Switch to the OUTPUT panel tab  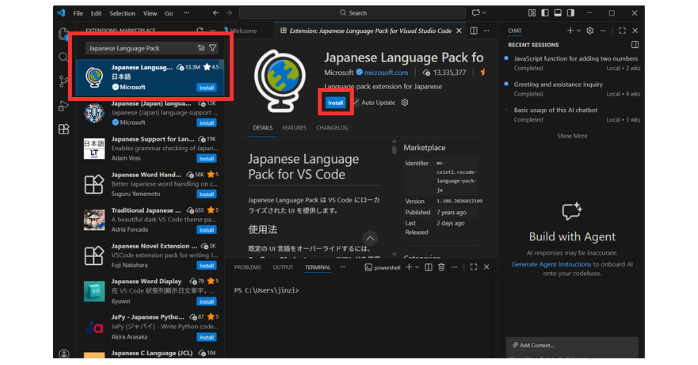coord(283,268)
